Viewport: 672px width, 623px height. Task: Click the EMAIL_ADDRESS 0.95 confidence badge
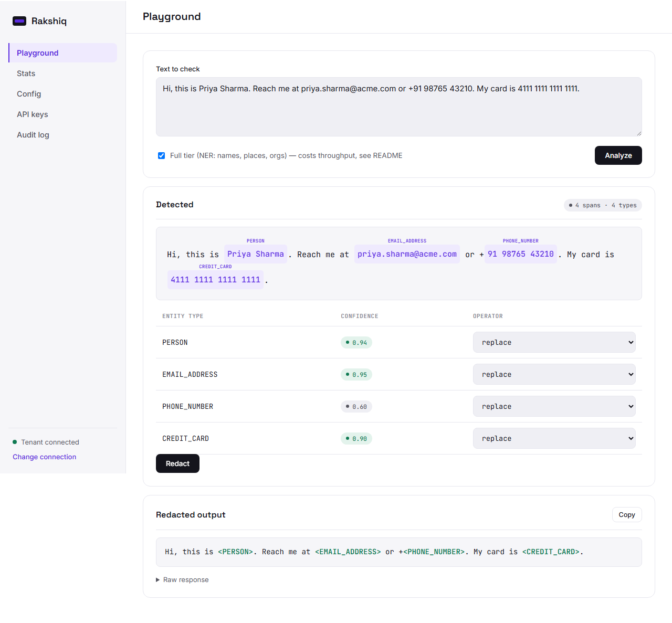pos(356,375)
